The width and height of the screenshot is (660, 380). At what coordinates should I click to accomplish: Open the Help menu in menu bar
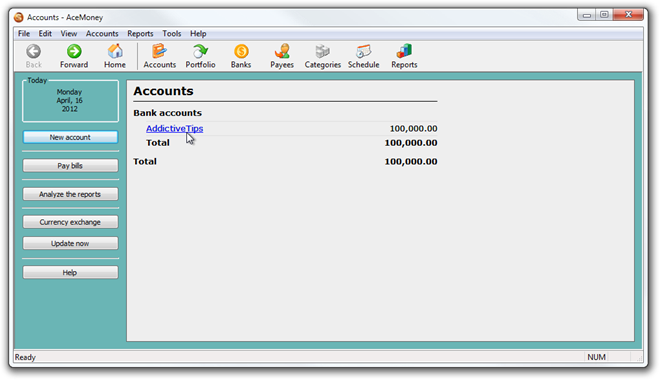(198, 34)
